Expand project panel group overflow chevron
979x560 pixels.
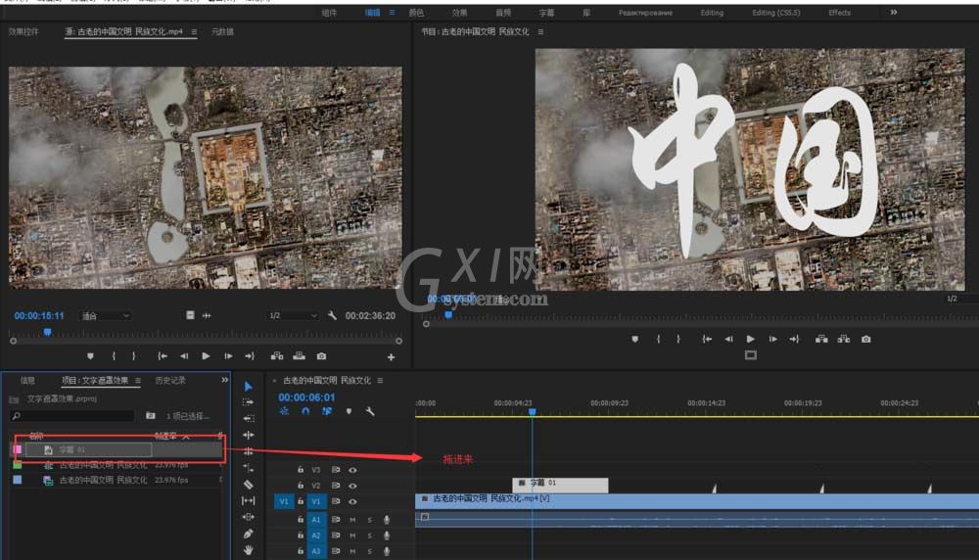[225, 380]
